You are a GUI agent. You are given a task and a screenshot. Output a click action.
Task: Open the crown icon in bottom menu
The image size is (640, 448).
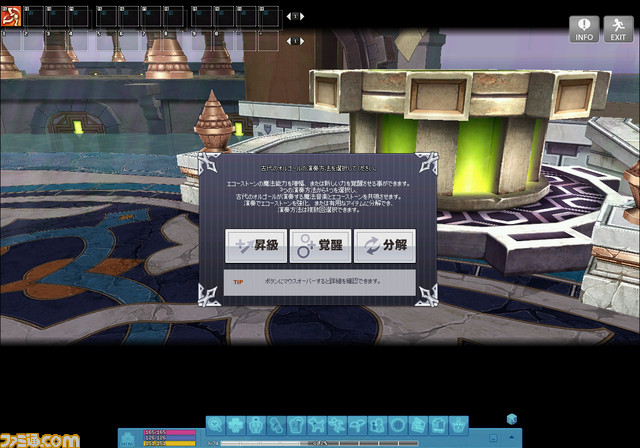click(x=459, y=425)
